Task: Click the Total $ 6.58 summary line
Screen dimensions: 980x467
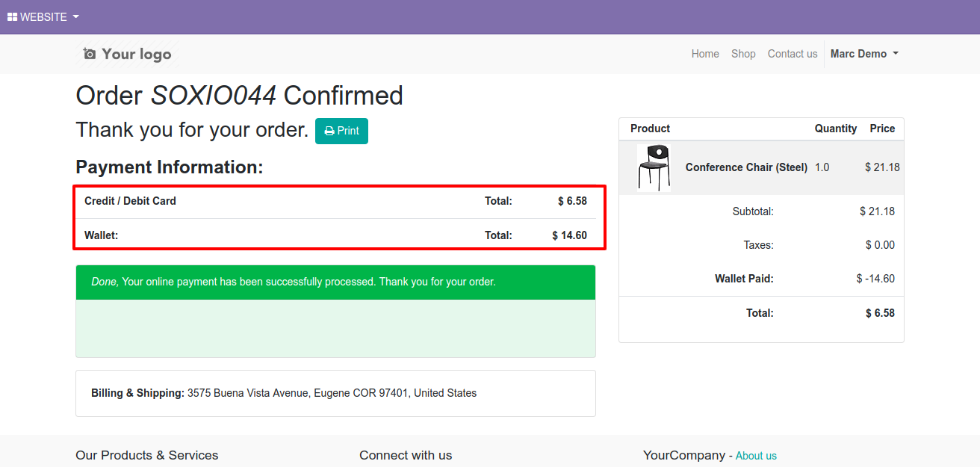Action: [761, 313]
